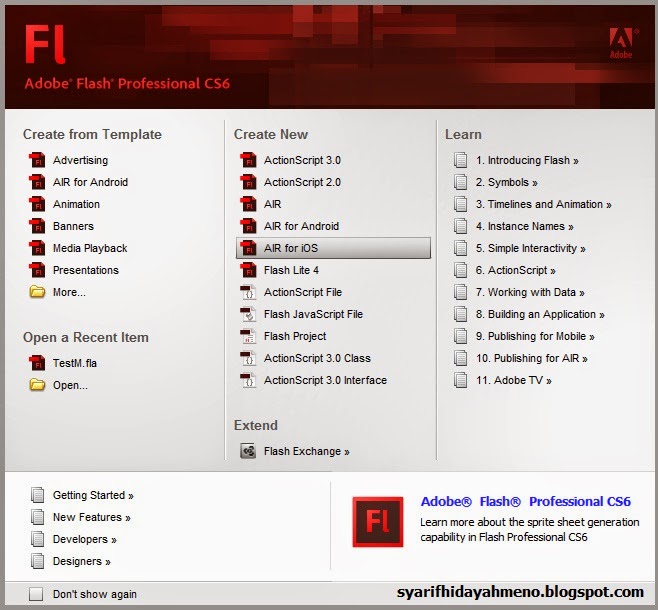Open More... templates
The image size is (658, 610).
pos(69,292)
